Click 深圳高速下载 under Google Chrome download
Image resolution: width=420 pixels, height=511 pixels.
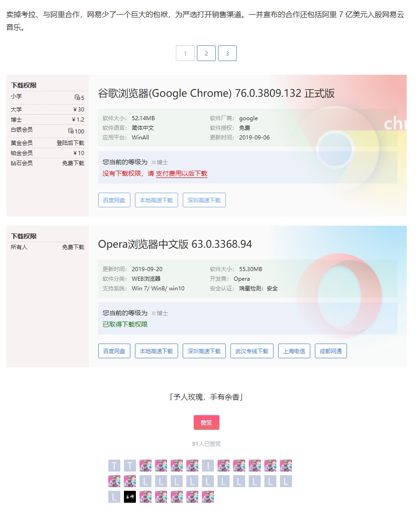click(204, 200)
